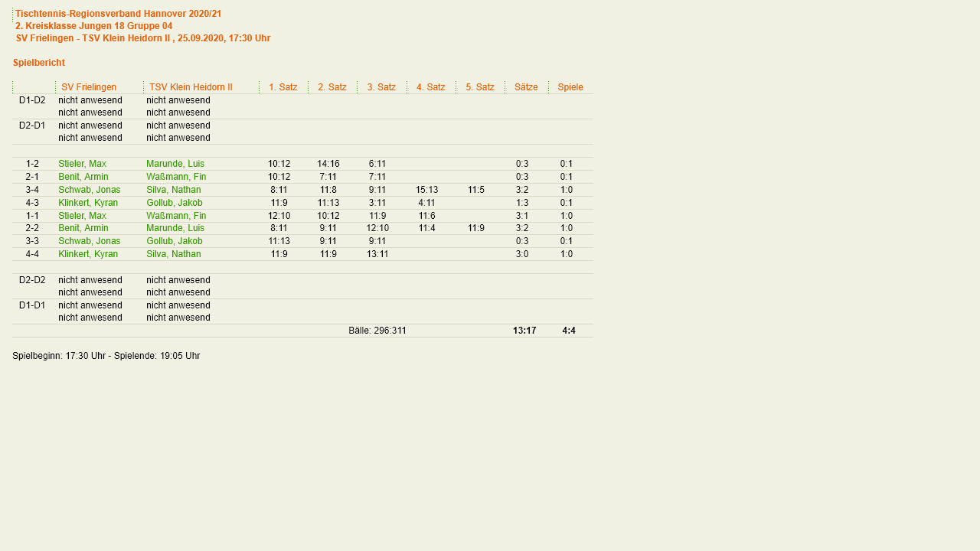Image resolution: width=980 pixels, height=551 pixels.
Task: Click the SV Frielingen column header
Action: 89,87
